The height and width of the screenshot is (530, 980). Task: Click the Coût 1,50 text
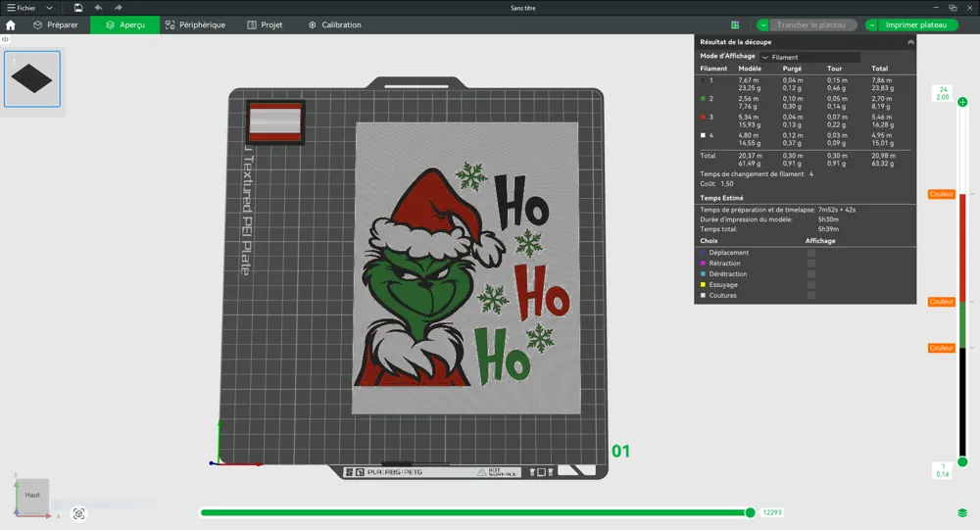pyautogui.click(x=716, y=184)
